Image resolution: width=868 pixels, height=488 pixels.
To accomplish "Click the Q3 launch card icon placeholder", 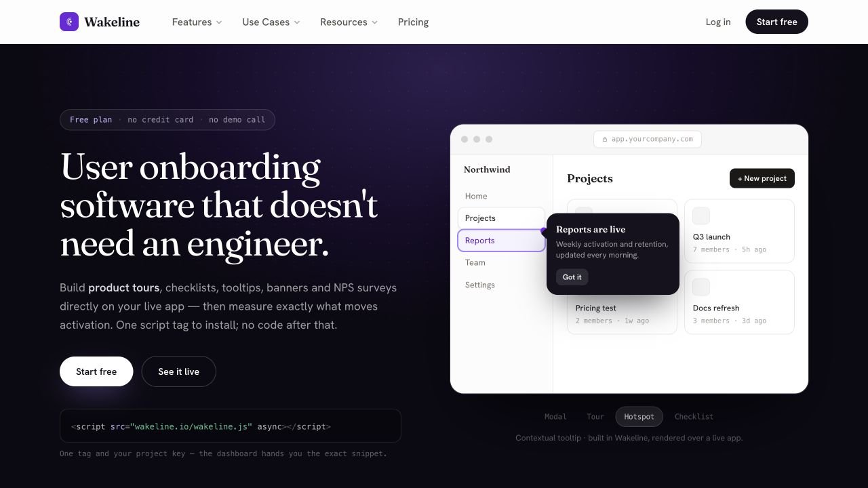I will point(701,216).
